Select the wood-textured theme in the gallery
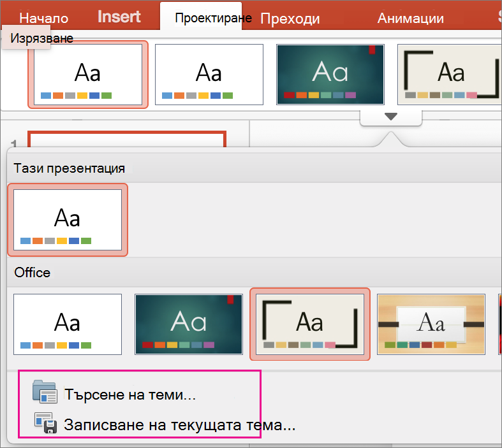Viewport: 502px width, 448px height. (431, 324)
